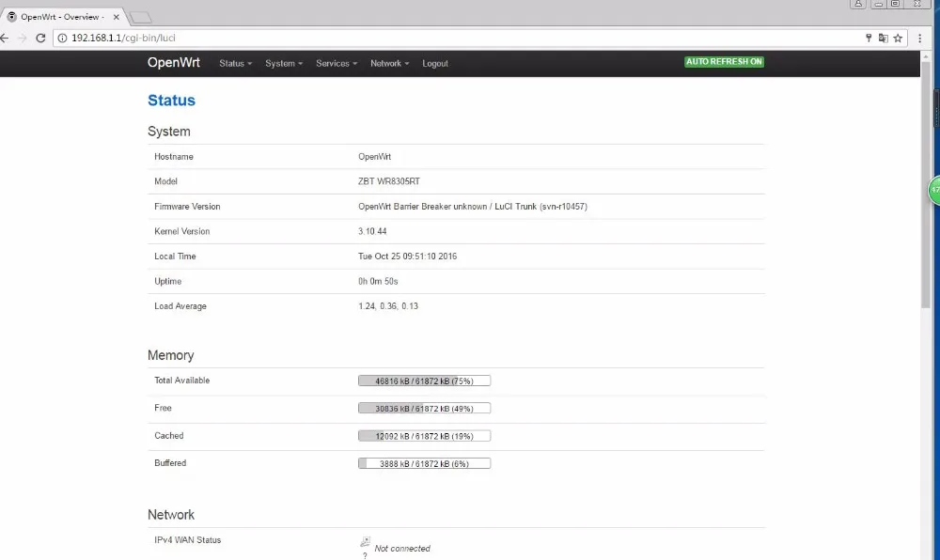Click the Logout link in navbar
The width and height of the screenshot is (940, 560).
(434, 64)
